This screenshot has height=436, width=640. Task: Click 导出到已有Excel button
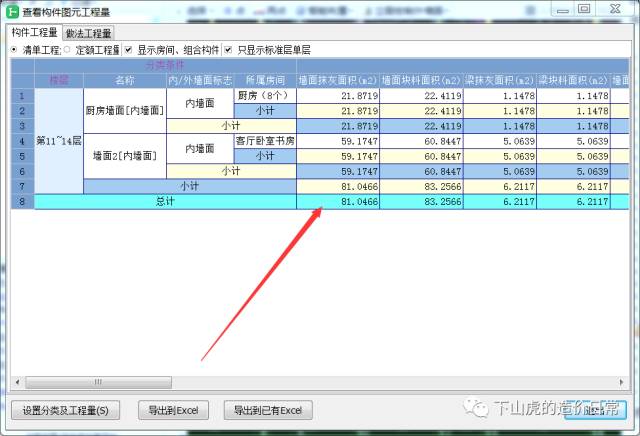pos(268,410)
